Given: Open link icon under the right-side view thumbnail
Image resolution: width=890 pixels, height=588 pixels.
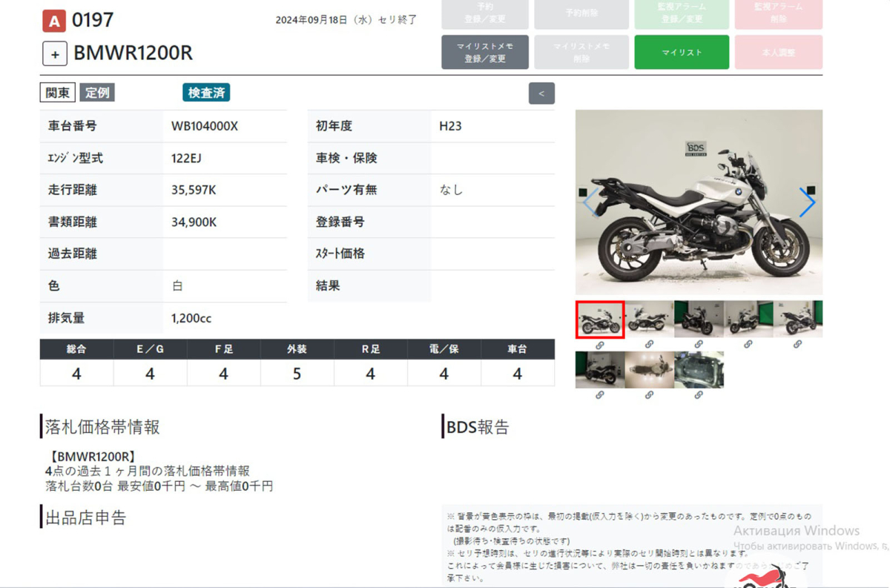Looking at the screenshot, I should (649, 345).
